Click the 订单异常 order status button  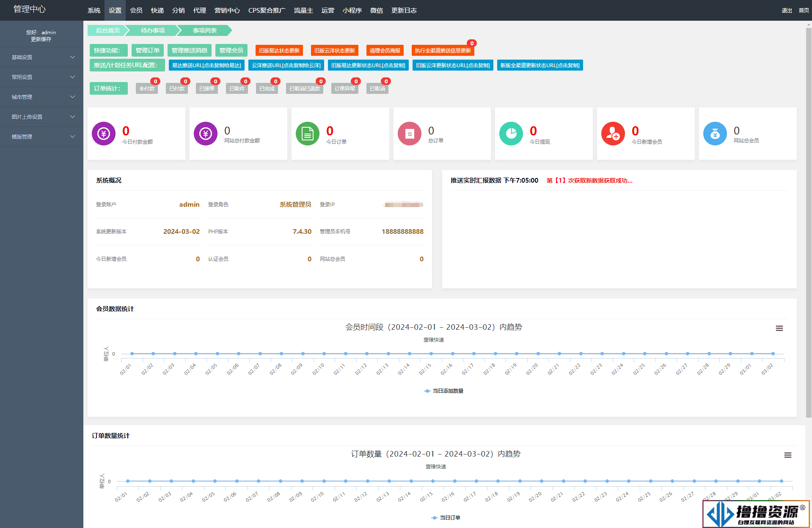tap(345, 88)
